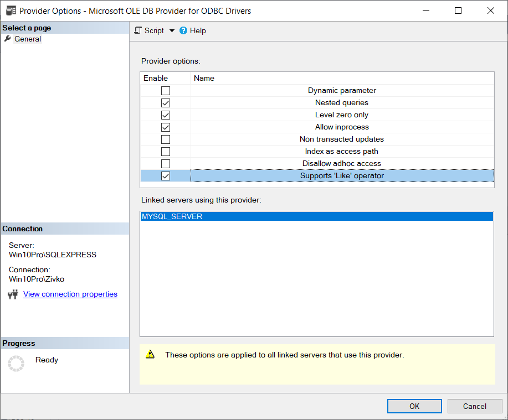Click the Help toolbar label
Viewport: 508px width, 420px height.
coord(198,31)
